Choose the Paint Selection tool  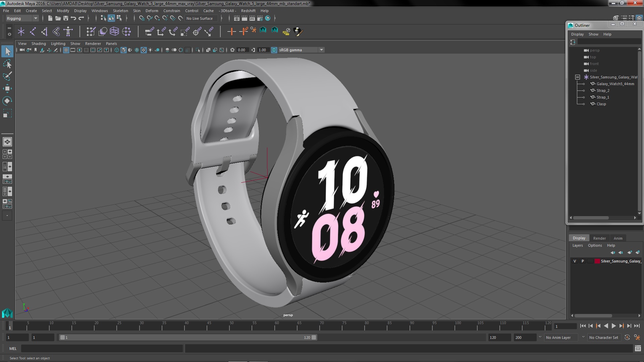pyautogui.click(x=7, y=76)
